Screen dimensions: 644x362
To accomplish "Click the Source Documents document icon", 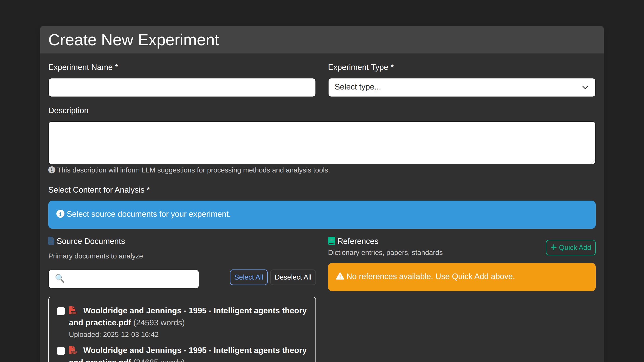I will coord(51,241).
